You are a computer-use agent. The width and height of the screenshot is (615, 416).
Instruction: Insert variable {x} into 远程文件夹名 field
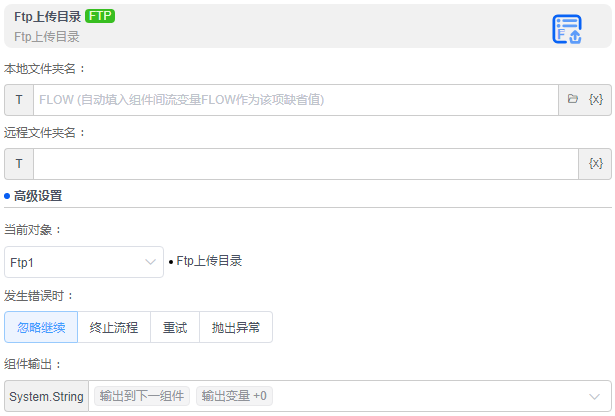click(x=595, y=163)
